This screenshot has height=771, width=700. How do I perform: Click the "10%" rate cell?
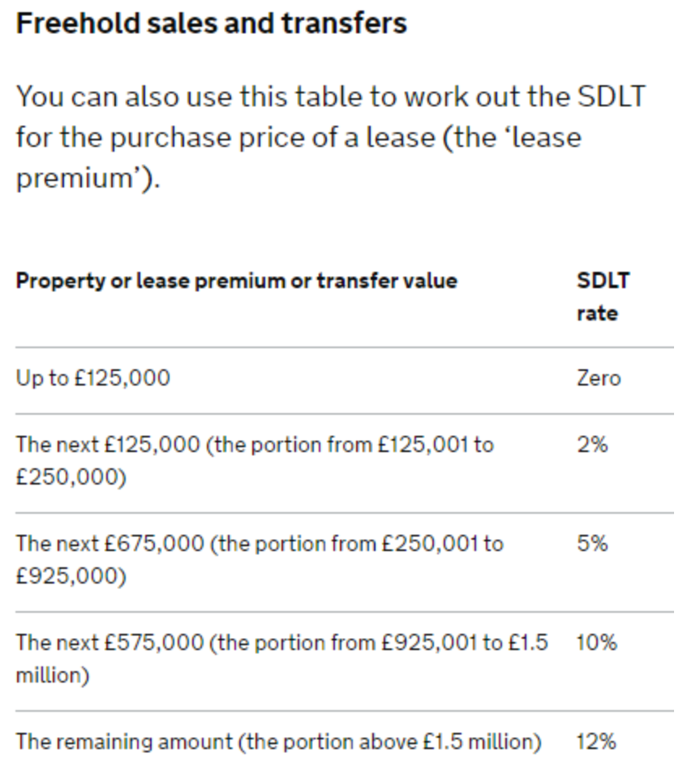click(597, 642)
